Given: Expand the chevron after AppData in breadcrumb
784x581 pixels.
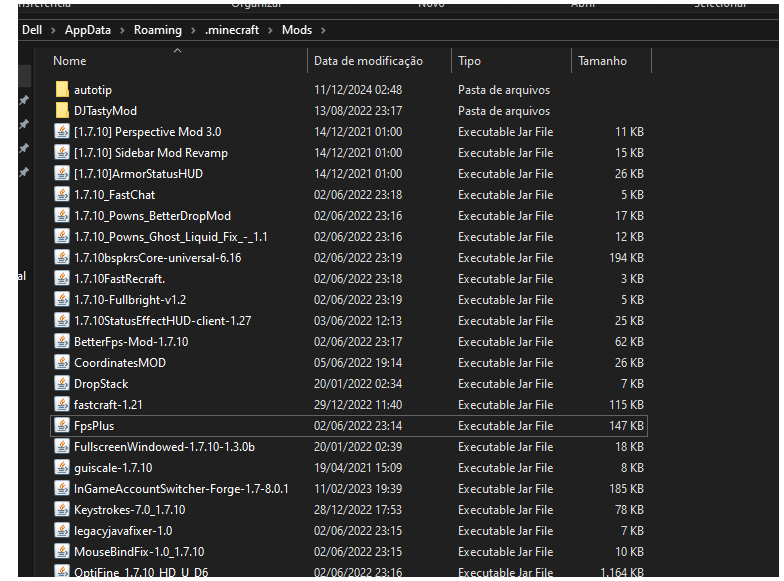Looking at the screenshot, I should click(122, 30).
